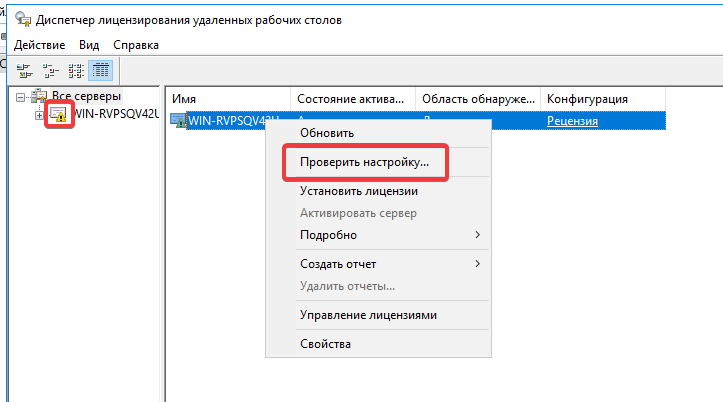The width and height of the screenshot is (723, 402).
Task: Open the 'Справка' menu
Action: pyautogui.click(x=135, y=45)
